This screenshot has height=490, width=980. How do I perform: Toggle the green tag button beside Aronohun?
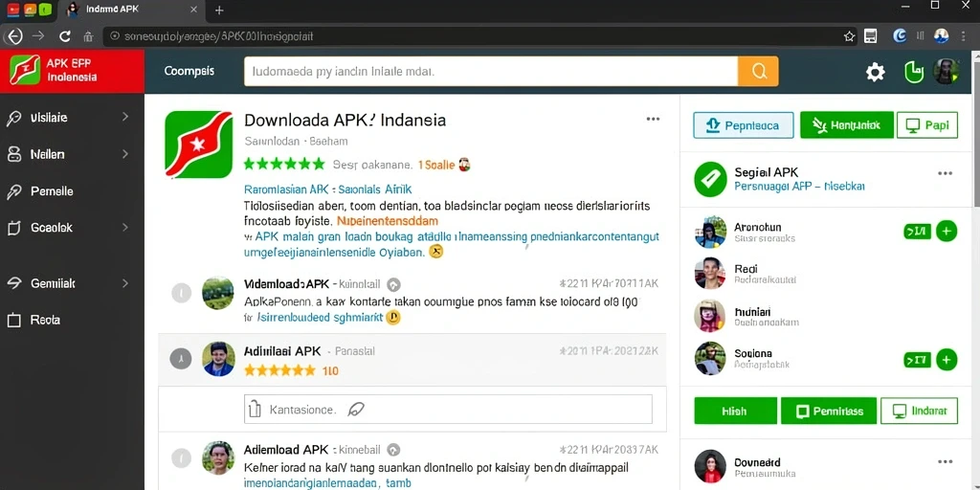click(x=918, y=232)
